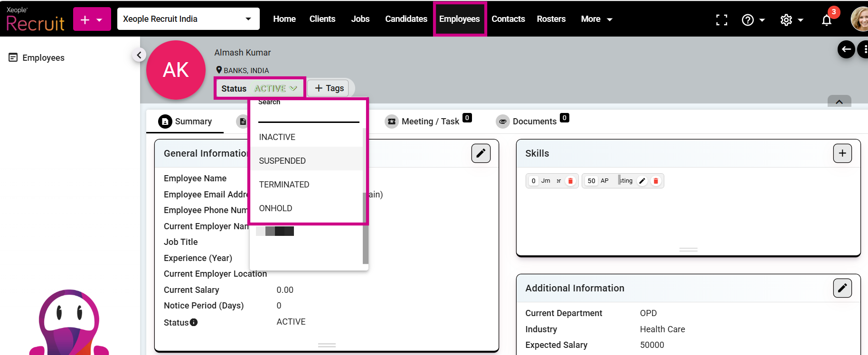This screenshot has height=355, width=868.
Task: Switch to the Documents tab
Action: (x=533, y=121)
